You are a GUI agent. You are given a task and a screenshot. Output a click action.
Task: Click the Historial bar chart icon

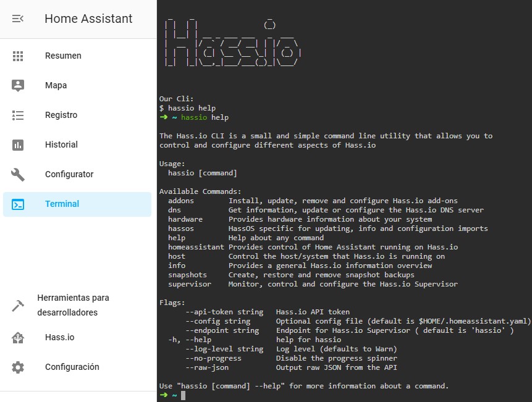tap(18, 144)
